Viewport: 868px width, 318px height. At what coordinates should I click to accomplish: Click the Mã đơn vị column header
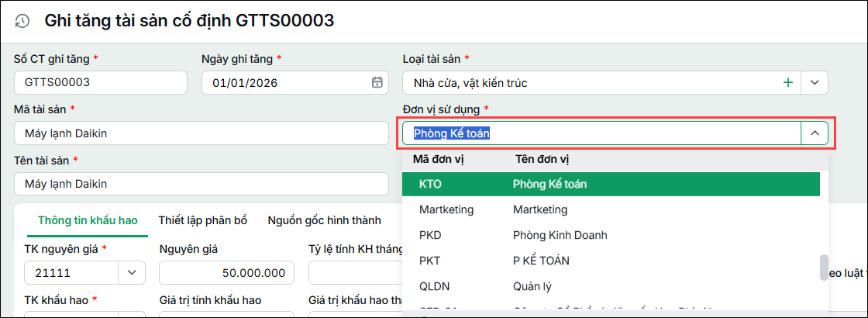pos(439,160)
